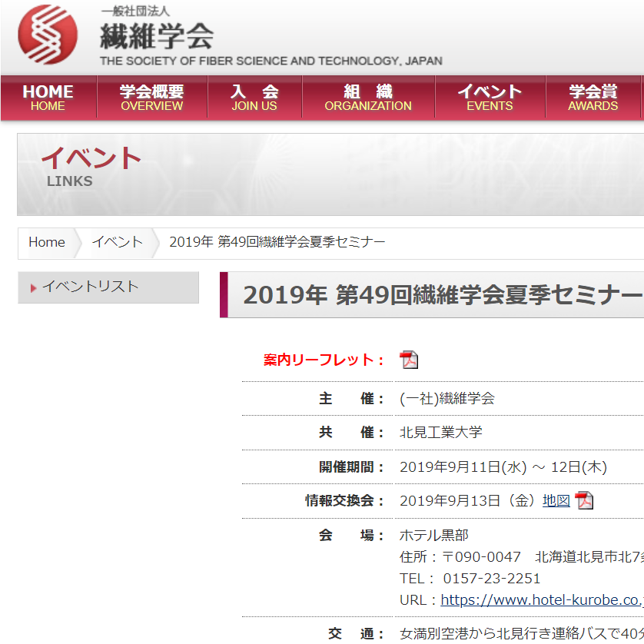The height and width of the screenshot is (644, 644).
Task: Select the 組織 ORGANIZATION menu
Action: tap(368, 97)
